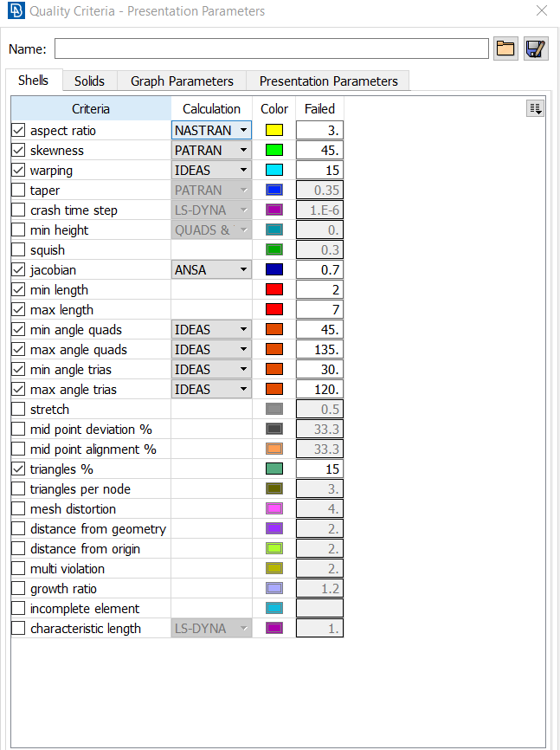Save criteria using the floppy disk icon

(535, 48)
